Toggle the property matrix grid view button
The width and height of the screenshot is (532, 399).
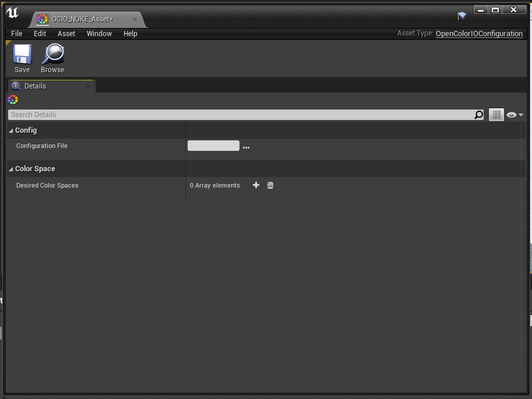(496, 115)
